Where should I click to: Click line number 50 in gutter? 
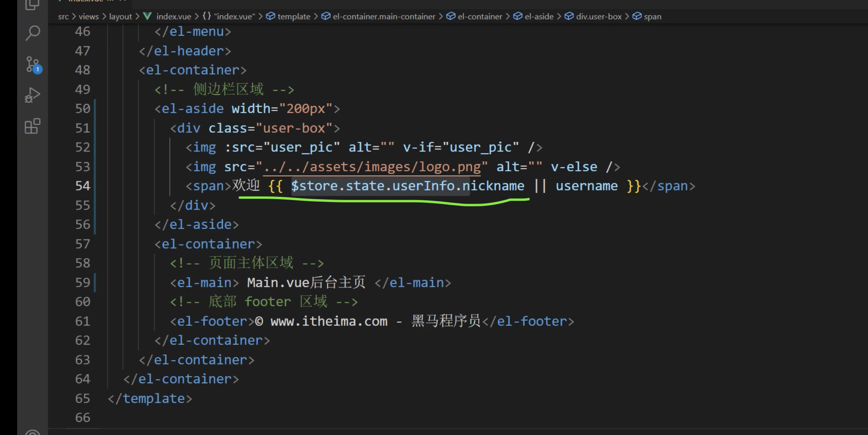click(83, 108)
